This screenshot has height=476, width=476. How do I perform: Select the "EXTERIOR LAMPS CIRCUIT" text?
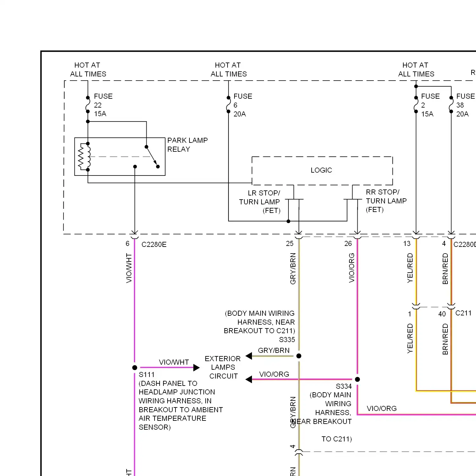point(223,367)
